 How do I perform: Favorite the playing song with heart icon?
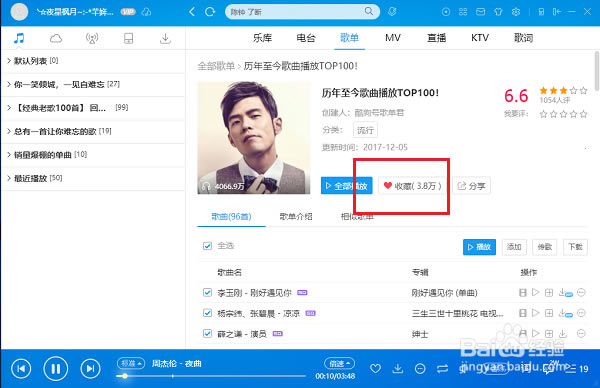pos(375,368)
